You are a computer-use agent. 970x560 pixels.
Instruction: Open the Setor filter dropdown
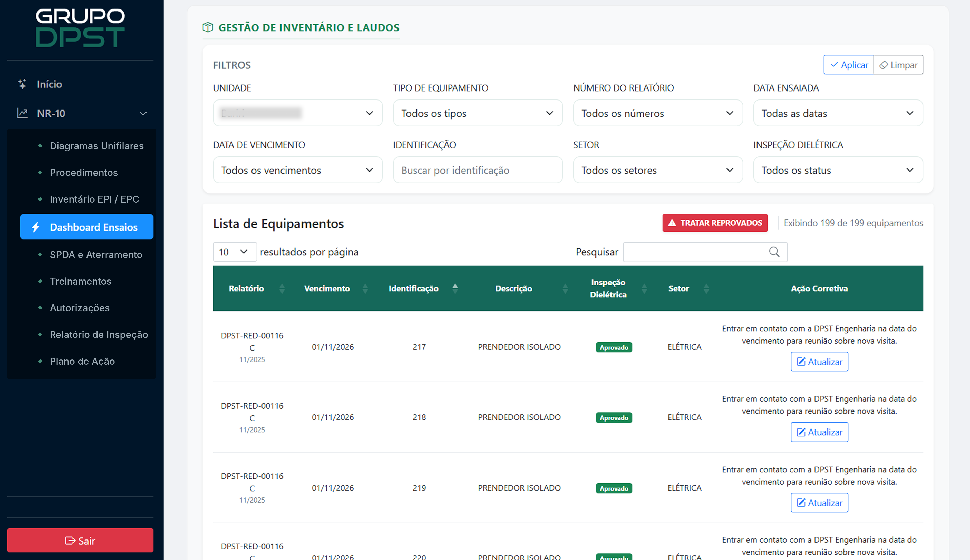(x=658, y=170)
